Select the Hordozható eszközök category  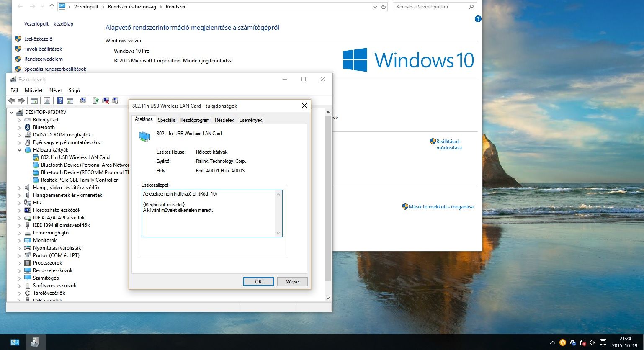click(x=57, y=210)
